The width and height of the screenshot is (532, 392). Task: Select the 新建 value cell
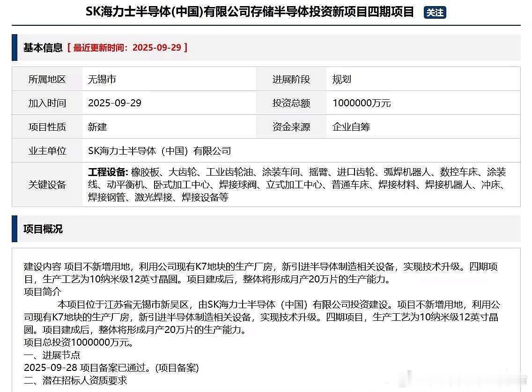tap(170, 126)
